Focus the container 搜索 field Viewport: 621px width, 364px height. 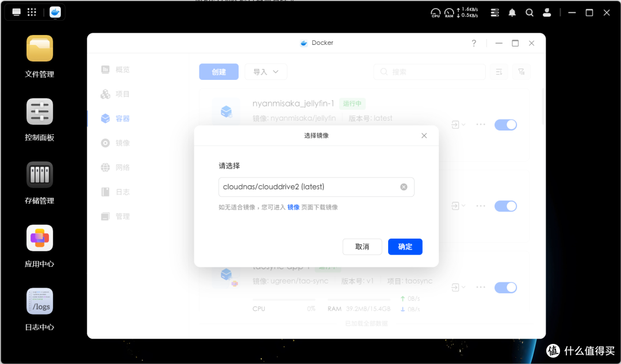(430, 72)
